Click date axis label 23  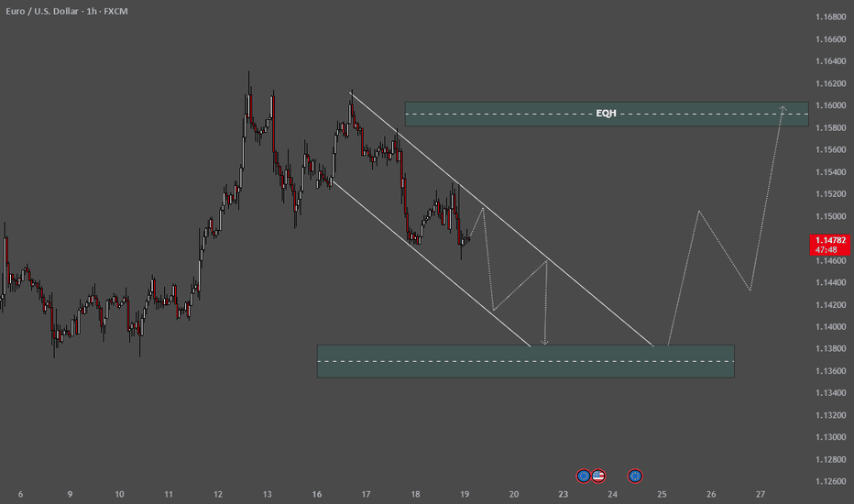coord(563,494)
